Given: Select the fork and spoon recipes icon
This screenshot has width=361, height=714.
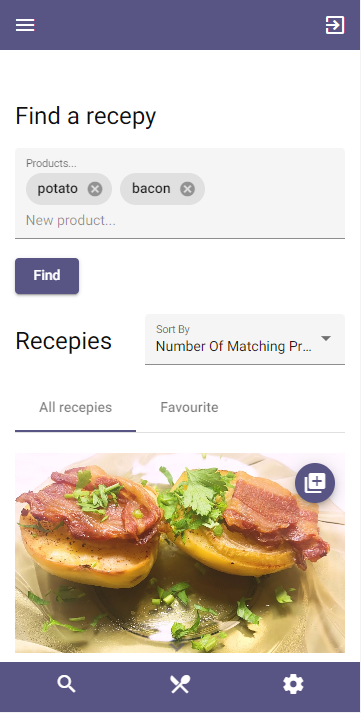Looking at the screenshot, I should tap(180, 684).
